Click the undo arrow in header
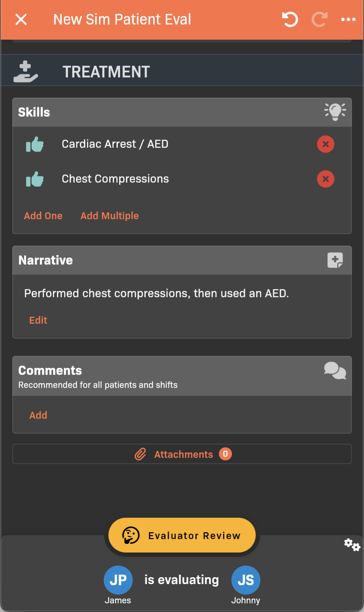Image resolution: width=364 pixels, height=612 pixels. [x=290, y=20]
